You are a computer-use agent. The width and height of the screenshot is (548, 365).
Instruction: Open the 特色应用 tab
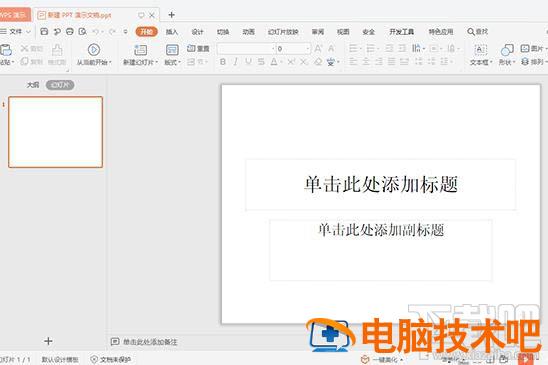click(x=441, y=32)
